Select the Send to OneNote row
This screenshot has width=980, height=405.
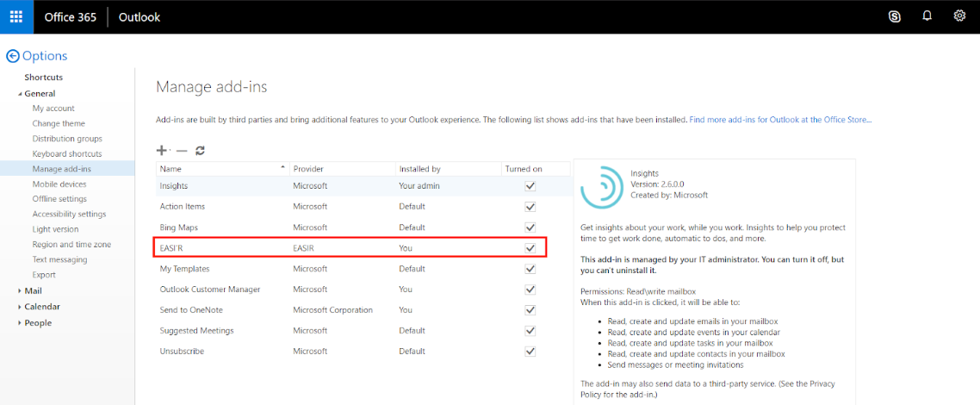(x=363, y=310)
